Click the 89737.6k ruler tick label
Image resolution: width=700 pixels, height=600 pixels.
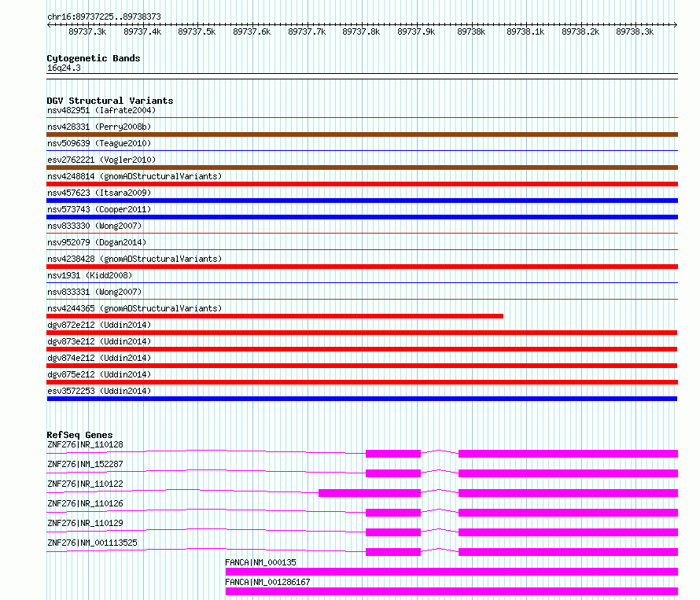252,31
